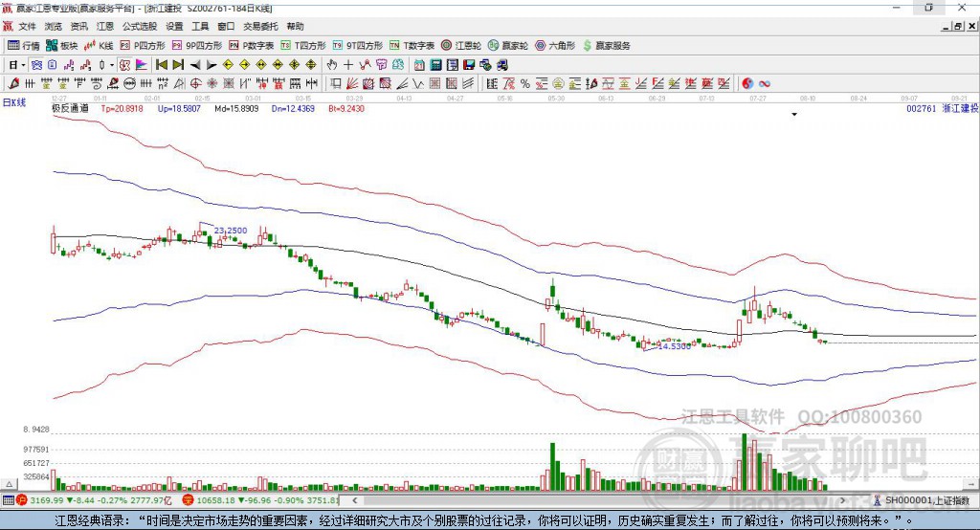The image size is (980, 530).
Task: Open the T四方形 time square
Action: pos(303,46)
